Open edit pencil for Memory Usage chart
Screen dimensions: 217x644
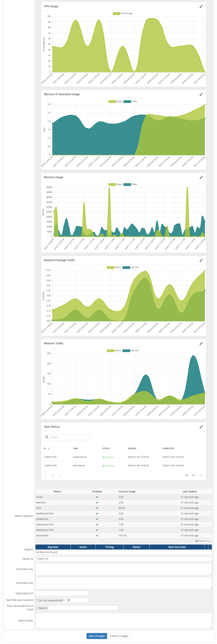pos(201,177)
